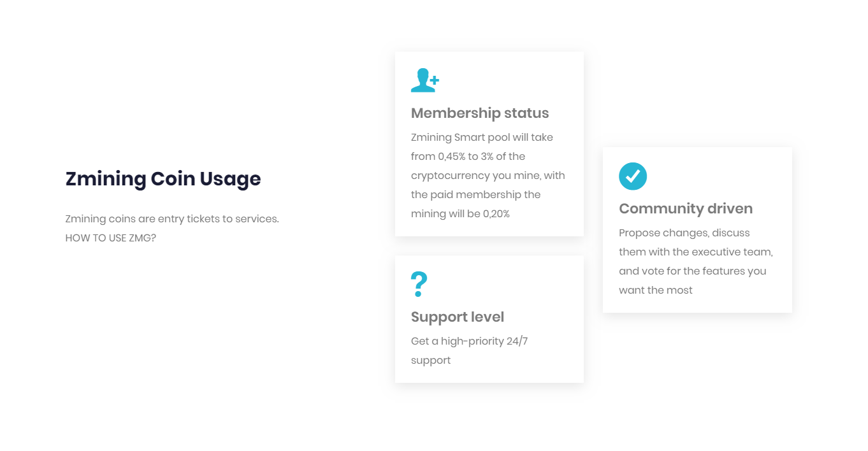Click the 'entry tickets to services' sentence
Image resolution: width=868 pixels, height=451 pixels.
[x=172, y=218]
